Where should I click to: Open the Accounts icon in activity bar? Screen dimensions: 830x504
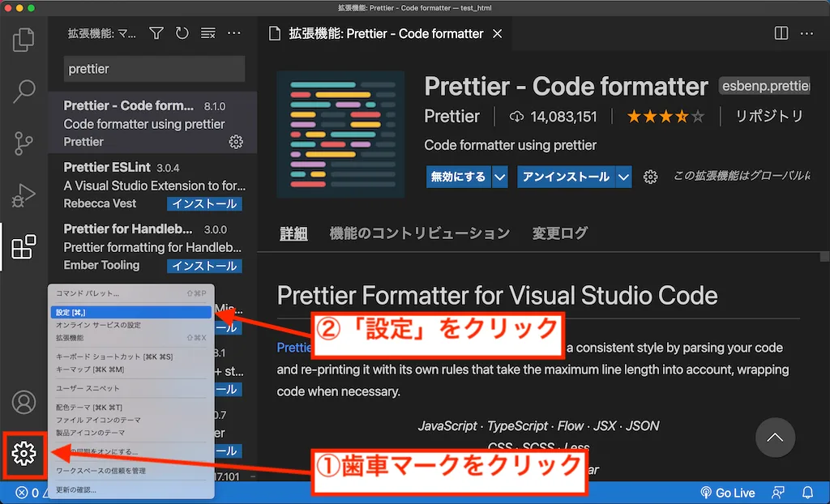tap(24, 402)
